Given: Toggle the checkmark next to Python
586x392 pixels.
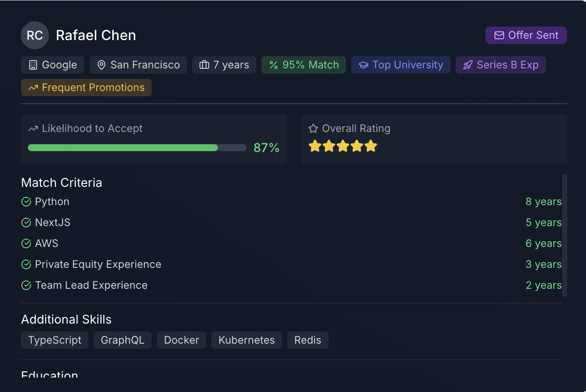Looking at the screenshot, I should (x=26, y=201).
